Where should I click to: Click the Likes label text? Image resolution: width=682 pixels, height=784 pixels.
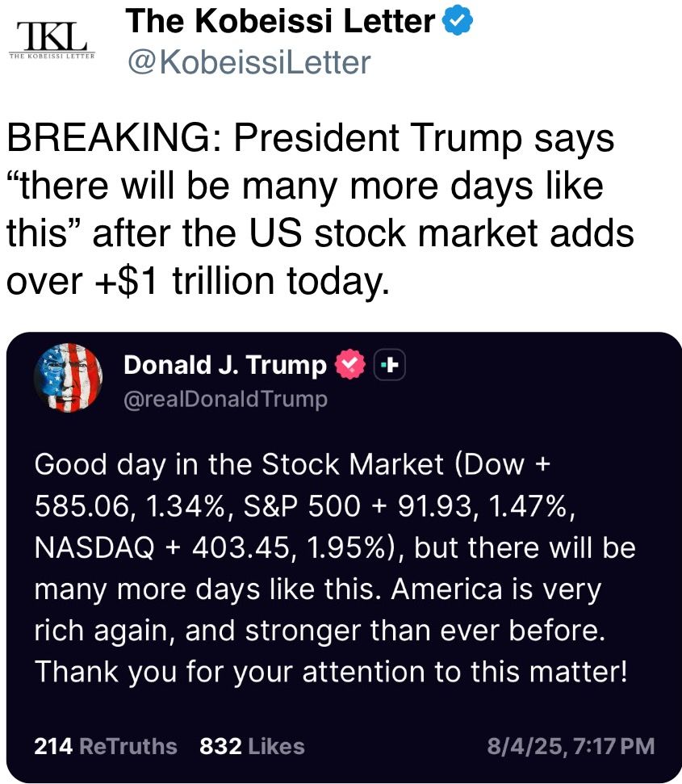[274, 747]
